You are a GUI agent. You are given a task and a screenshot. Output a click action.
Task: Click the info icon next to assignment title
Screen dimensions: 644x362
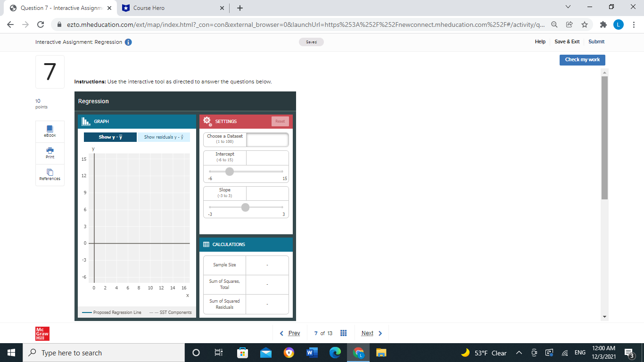coord(127,41)
